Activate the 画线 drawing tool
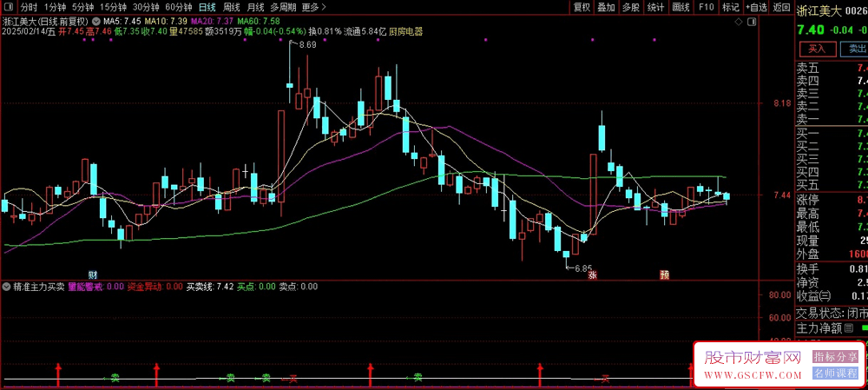 point(681,7)
